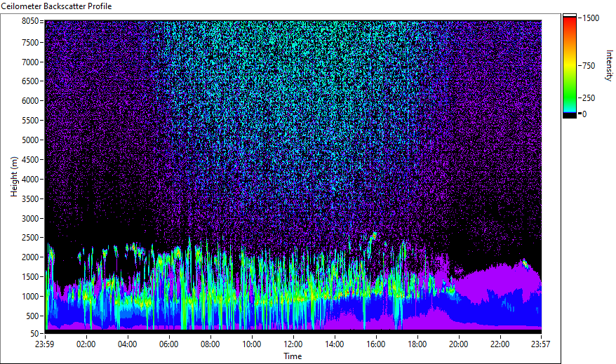
Task: Click the 12:00 time axis label
Action: coord(293,344)
